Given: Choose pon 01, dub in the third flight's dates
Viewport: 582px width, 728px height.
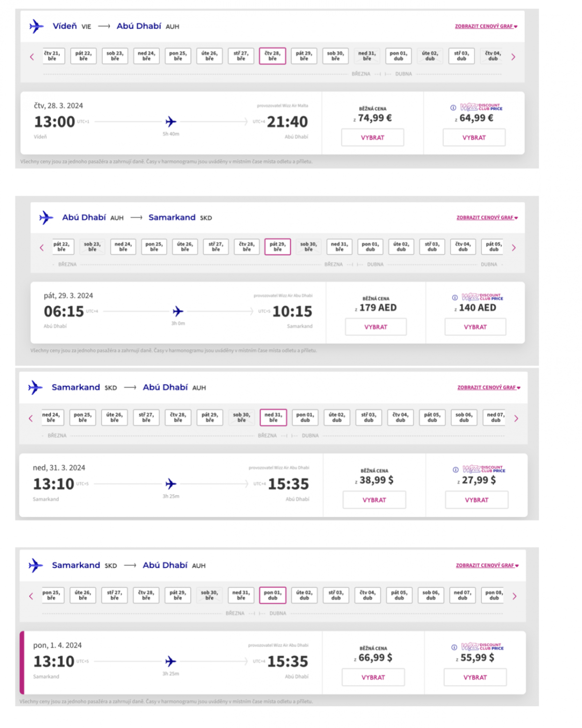Looking at the screenshot, I should [x=305, y=417].
